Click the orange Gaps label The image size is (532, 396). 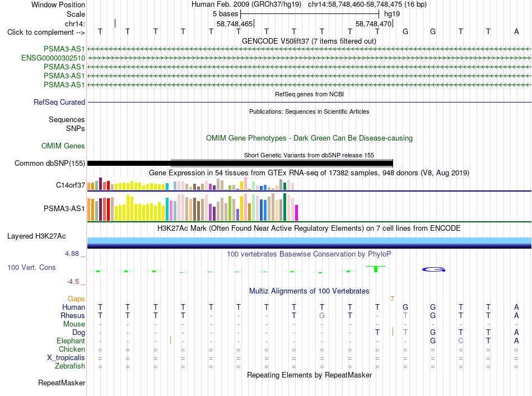76,299
